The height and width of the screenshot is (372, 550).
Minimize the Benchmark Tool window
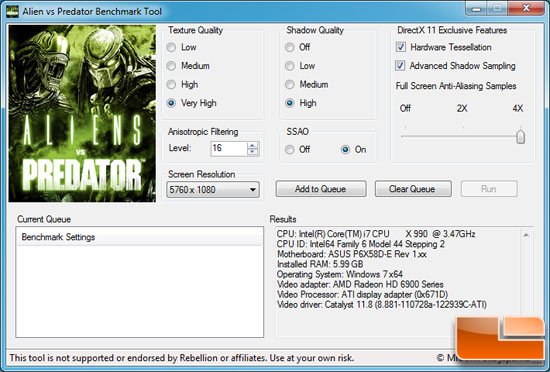click(476, 9)
